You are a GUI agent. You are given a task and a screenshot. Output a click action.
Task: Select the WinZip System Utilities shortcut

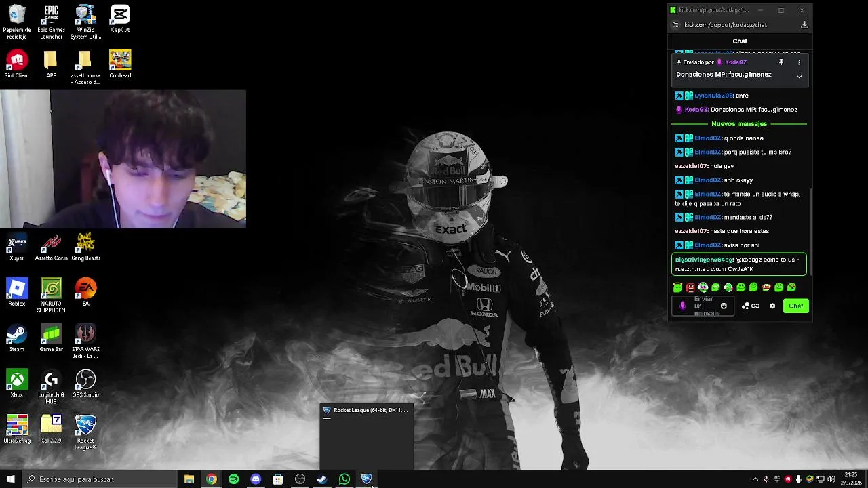85,22
